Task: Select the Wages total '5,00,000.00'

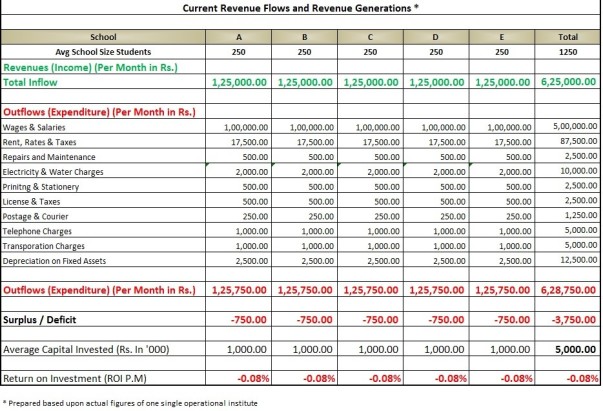Action: (575, 126)
